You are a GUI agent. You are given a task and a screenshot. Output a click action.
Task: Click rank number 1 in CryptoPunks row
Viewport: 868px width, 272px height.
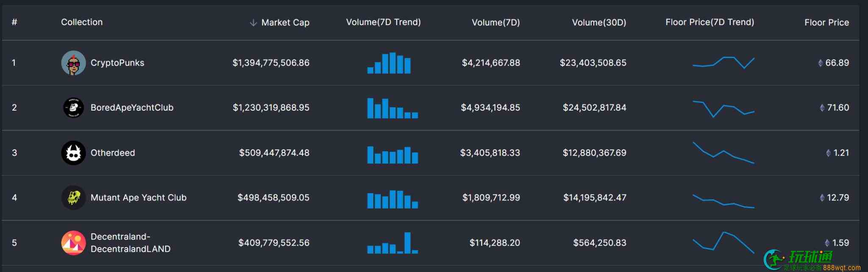click(14, 63)
